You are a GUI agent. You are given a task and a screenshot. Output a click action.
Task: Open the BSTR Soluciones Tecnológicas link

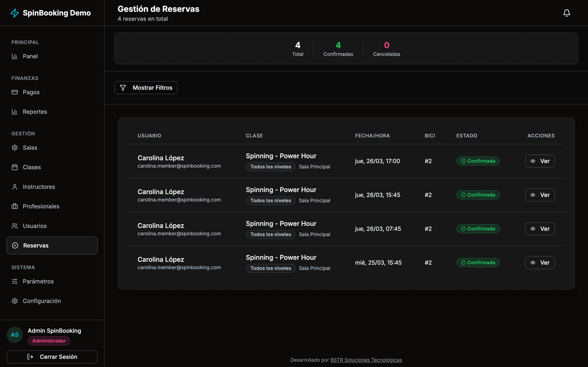pos(366,360)
